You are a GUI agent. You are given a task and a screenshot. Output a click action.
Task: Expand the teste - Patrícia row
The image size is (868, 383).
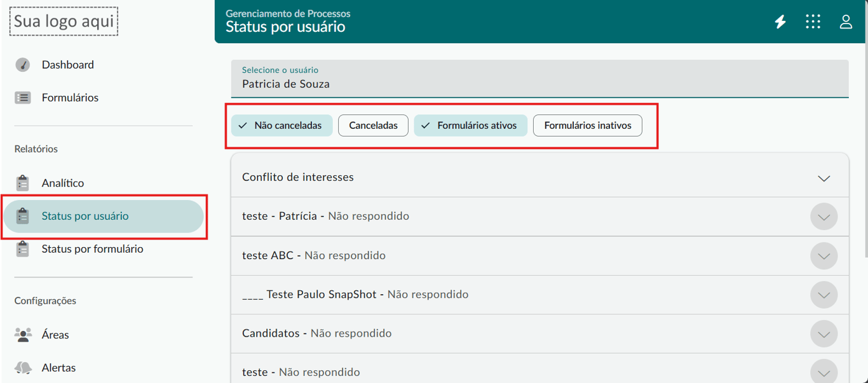(x=824, y=217)
